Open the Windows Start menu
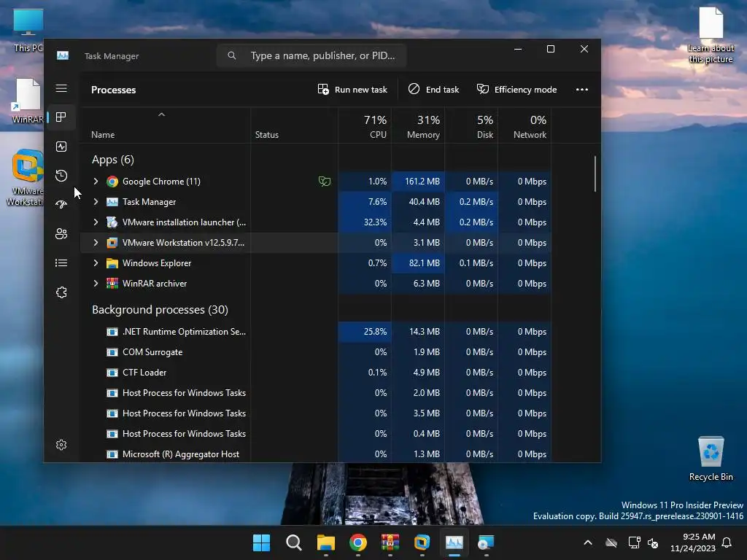 pos(262,542)
